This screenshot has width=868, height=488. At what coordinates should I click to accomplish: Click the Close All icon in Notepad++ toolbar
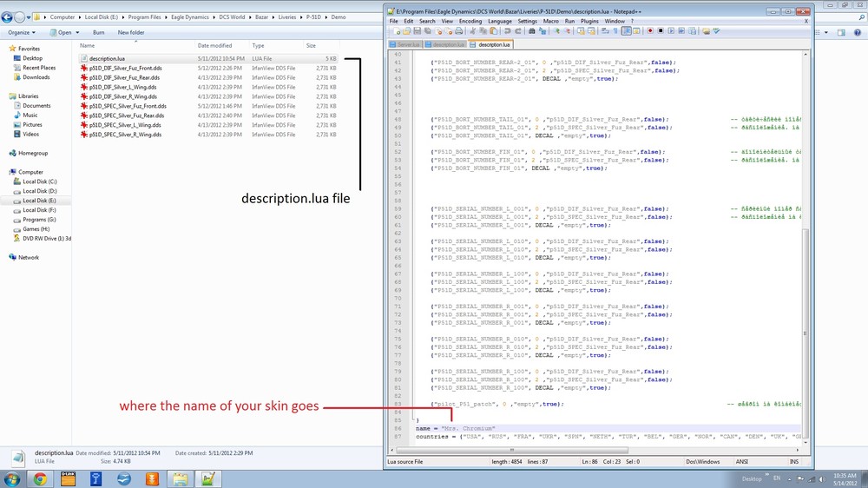[449, 31]
